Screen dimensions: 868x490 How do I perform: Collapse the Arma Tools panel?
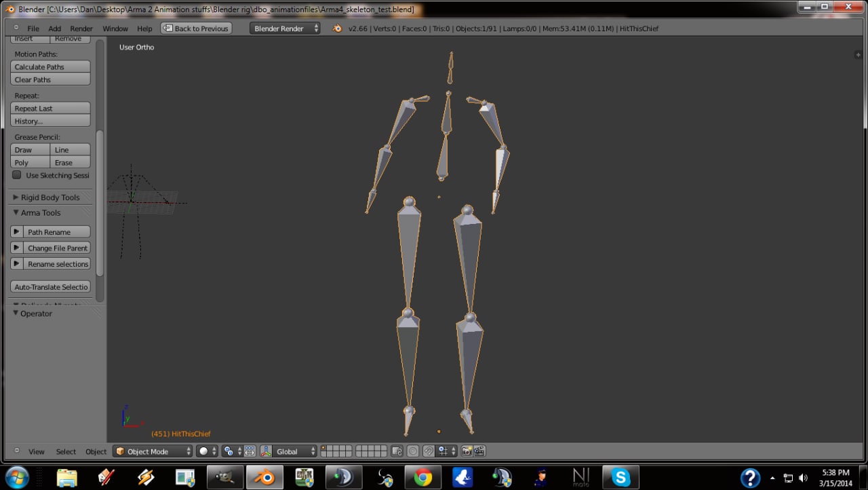[16, 212]
